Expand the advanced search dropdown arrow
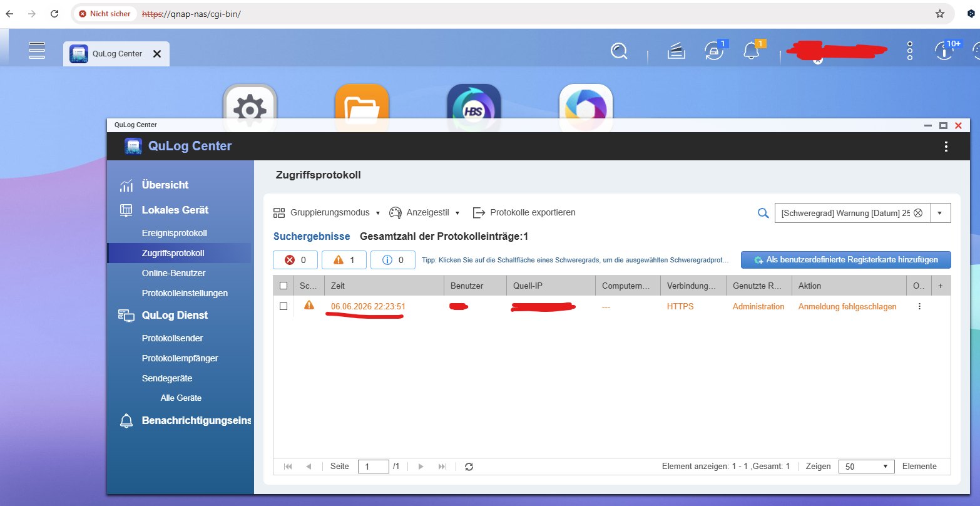The height and width of the screenshot is (506, 980). point(940,213)
